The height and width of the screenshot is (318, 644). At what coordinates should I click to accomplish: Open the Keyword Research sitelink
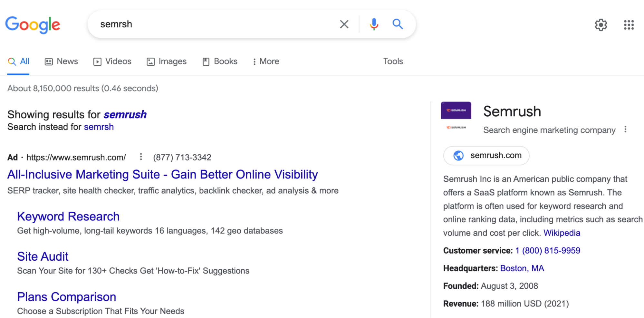point(68,217)
